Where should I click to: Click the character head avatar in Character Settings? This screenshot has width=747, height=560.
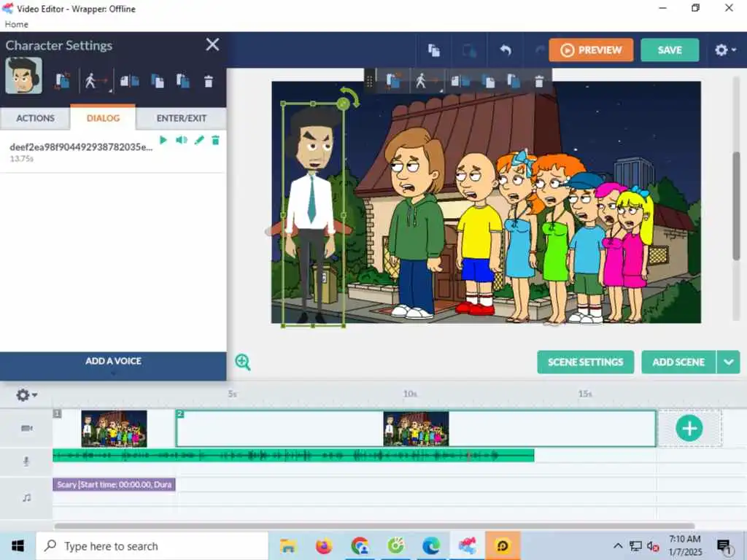pos(24,76)
